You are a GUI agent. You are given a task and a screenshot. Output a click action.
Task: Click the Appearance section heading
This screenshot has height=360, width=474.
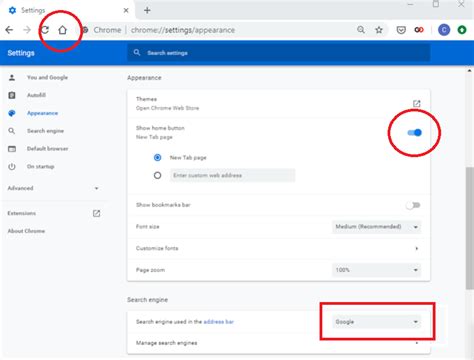(x=144, y=78)
